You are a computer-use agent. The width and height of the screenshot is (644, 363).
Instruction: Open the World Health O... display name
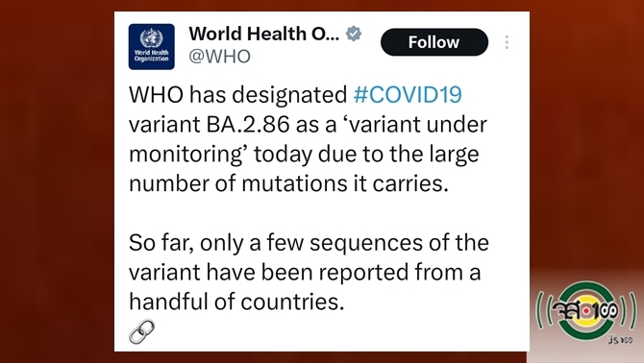click(x=264, y=34)
